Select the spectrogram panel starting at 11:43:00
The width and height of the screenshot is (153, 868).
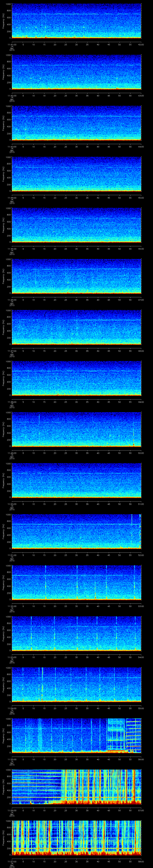coord(77,123)
